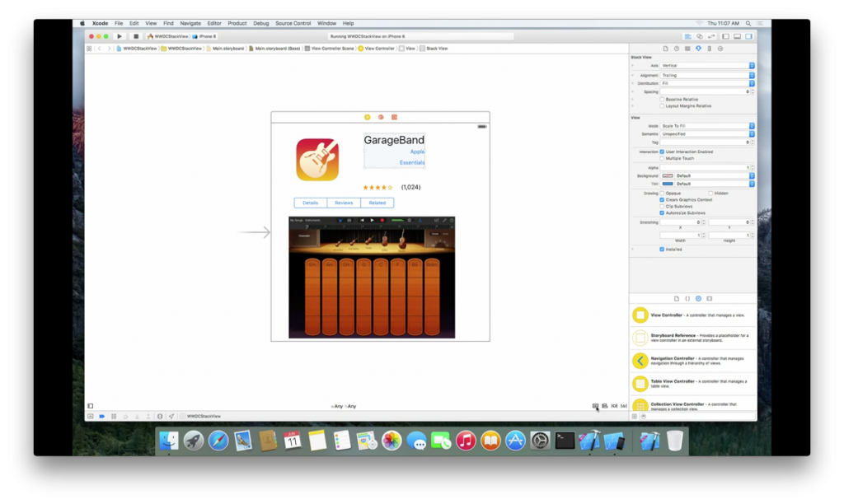Show the Object library tab
The image size is (844, 504).
tap(698, 298)
